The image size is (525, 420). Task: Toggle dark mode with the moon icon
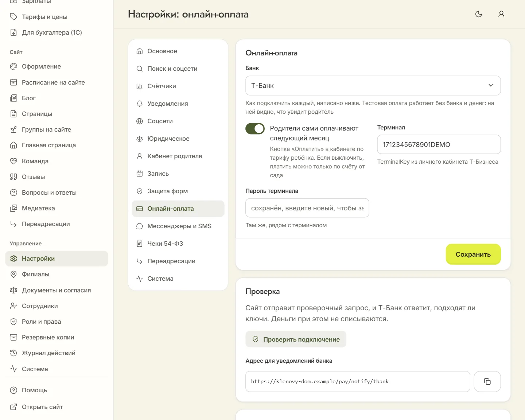click(479, 14)
